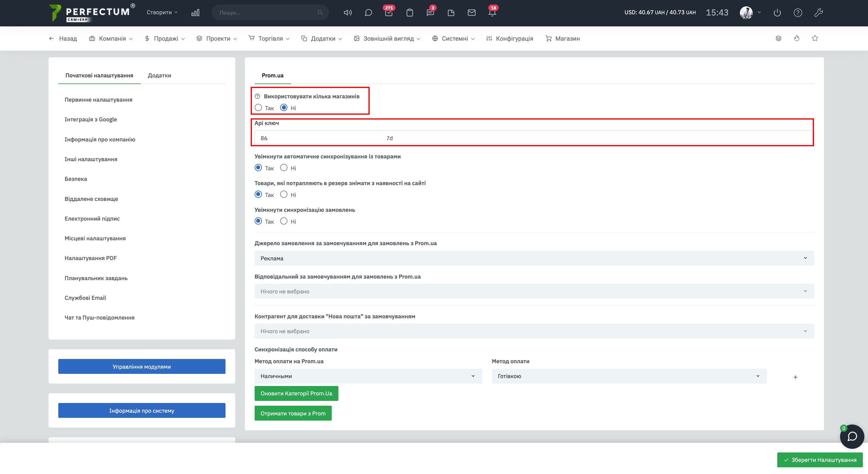Image resolution: width=868 pixels, height=474 pixels.
Task: Click the bar chart statistics icon
Action: [x=195, y=13]
